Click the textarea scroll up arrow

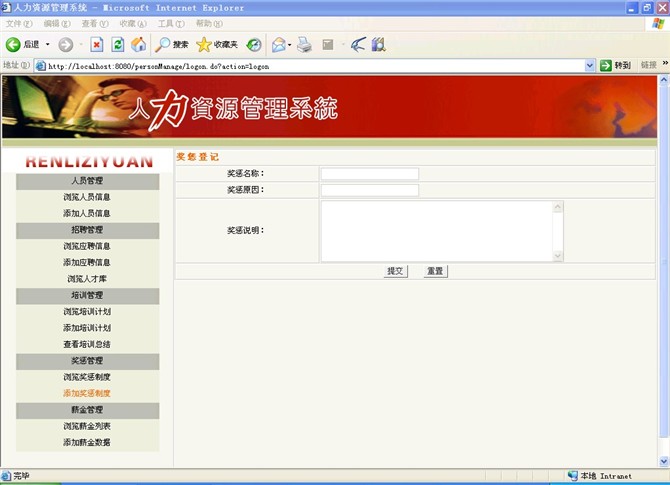pyautogui.click(x=558, y=207)
